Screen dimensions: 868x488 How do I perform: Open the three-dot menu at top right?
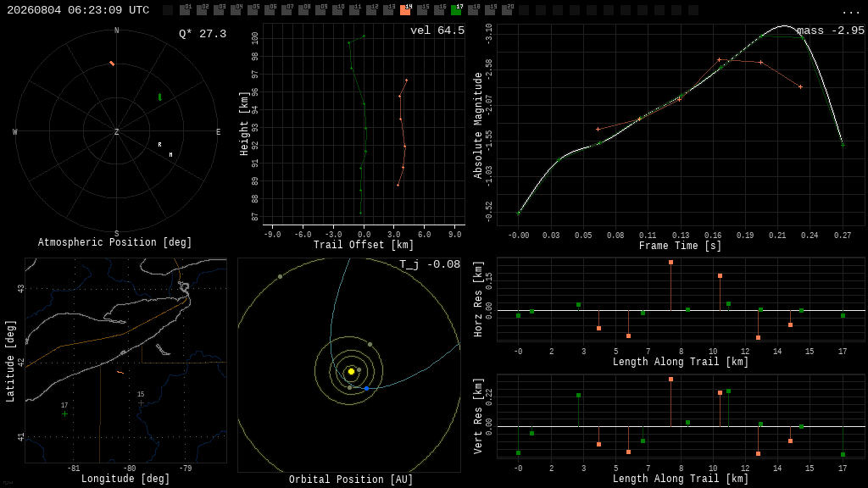tap(850, 12)
